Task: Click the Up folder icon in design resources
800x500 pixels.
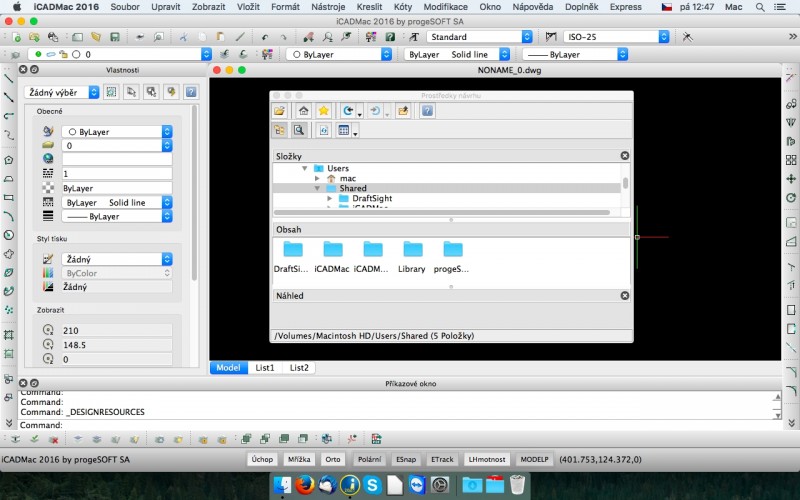Action: (x=403, y=111)
